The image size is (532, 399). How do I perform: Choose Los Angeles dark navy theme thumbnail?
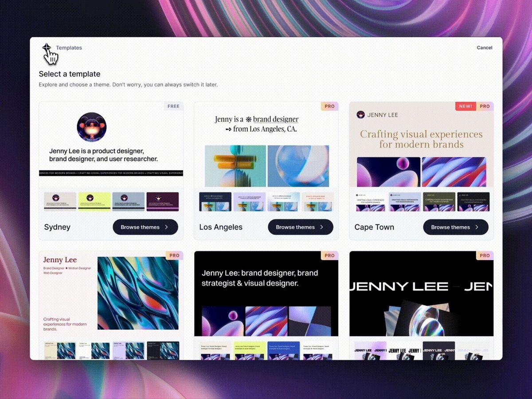(215, 201)
